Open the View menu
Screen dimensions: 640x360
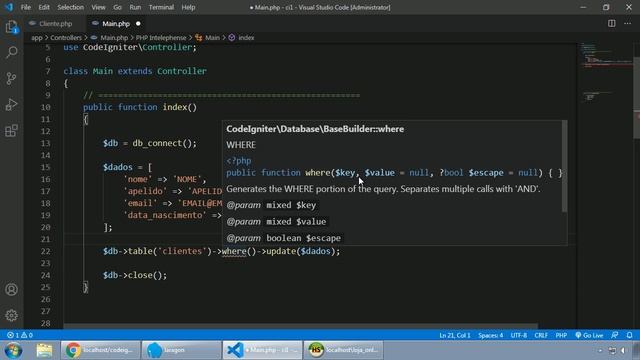coord(98,7)
